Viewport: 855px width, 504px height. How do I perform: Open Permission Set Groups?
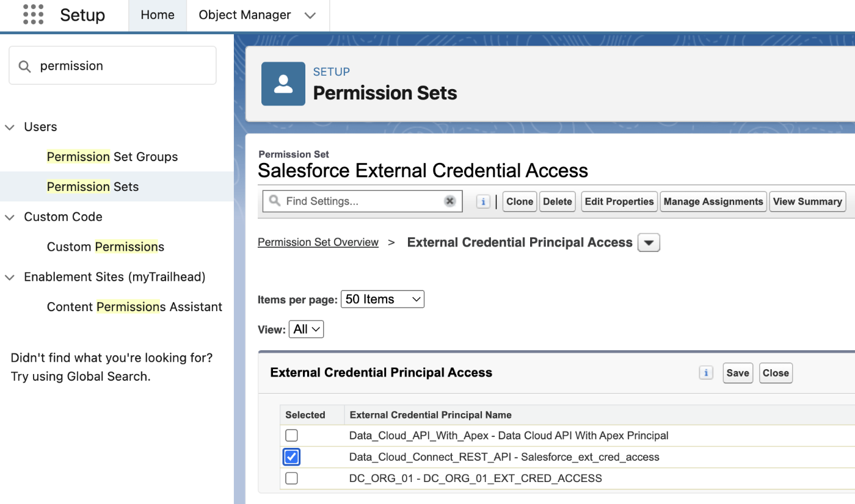(x=112, y=157)
